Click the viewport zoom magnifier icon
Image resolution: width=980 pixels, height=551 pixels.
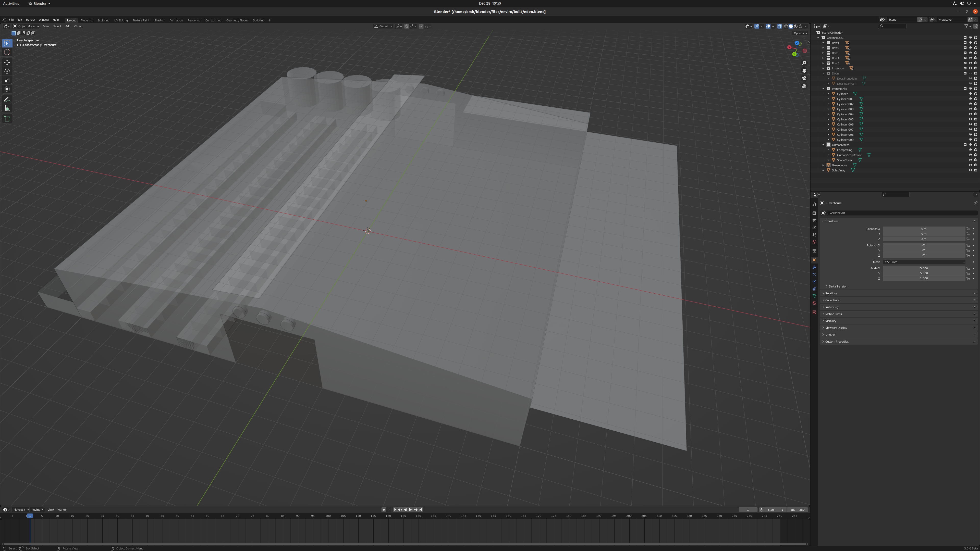tap(804, 63)
